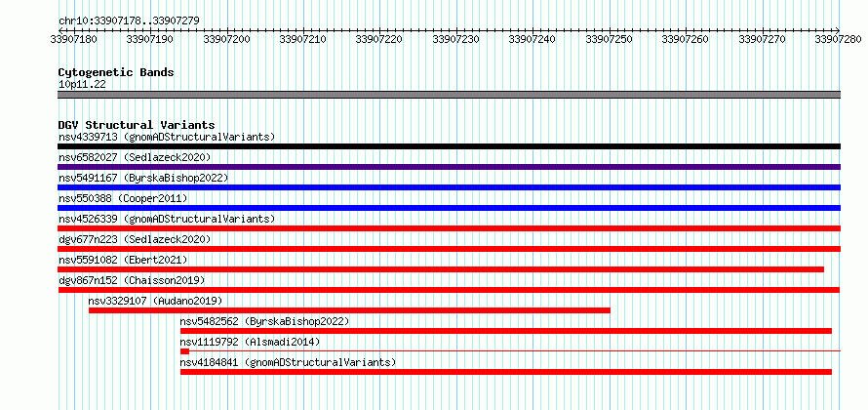Open nsv4184841 gnomADStructuralVariants label
Image resolution: width=868 pixels, height=410 pixels.
pyautogui.click(x=288, y=362)
